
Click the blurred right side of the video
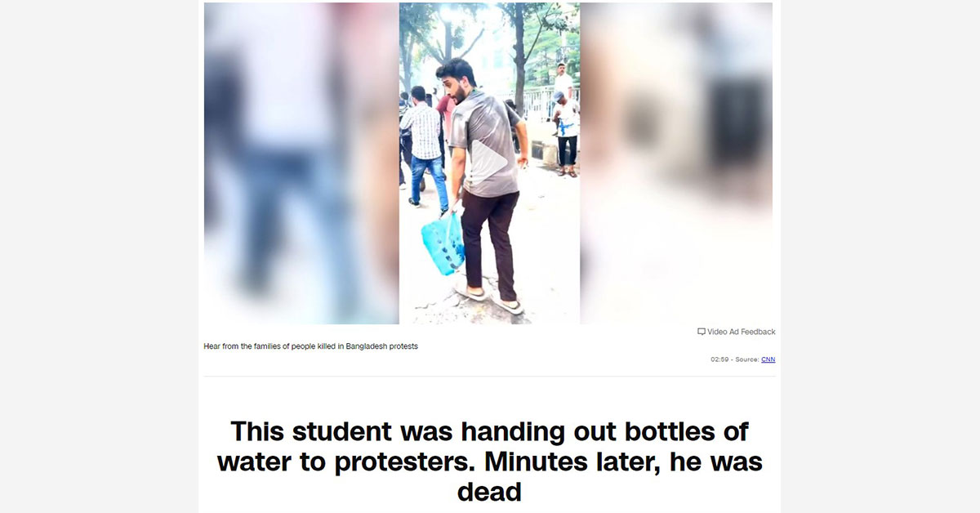coord(676,163)
